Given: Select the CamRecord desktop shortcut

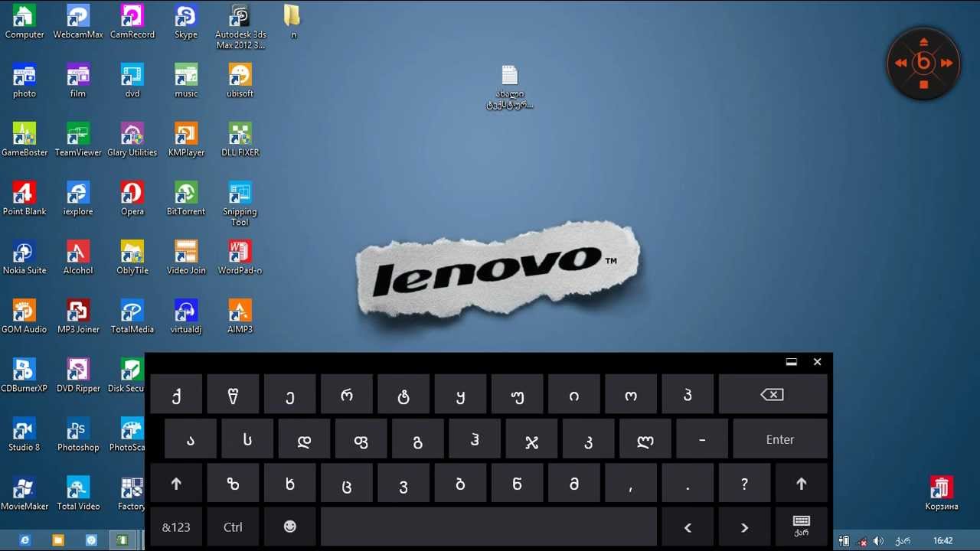Looking at the screenshot, I should (132, 21).
